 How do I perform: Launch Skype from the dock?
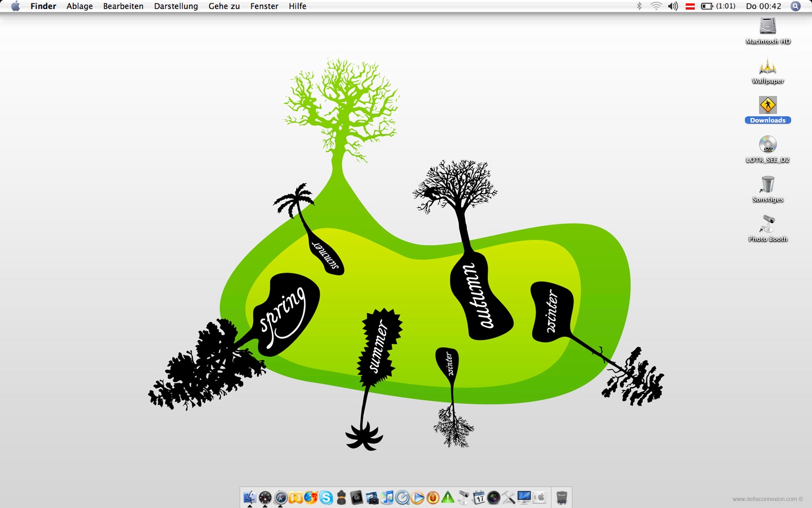[326, 497]
